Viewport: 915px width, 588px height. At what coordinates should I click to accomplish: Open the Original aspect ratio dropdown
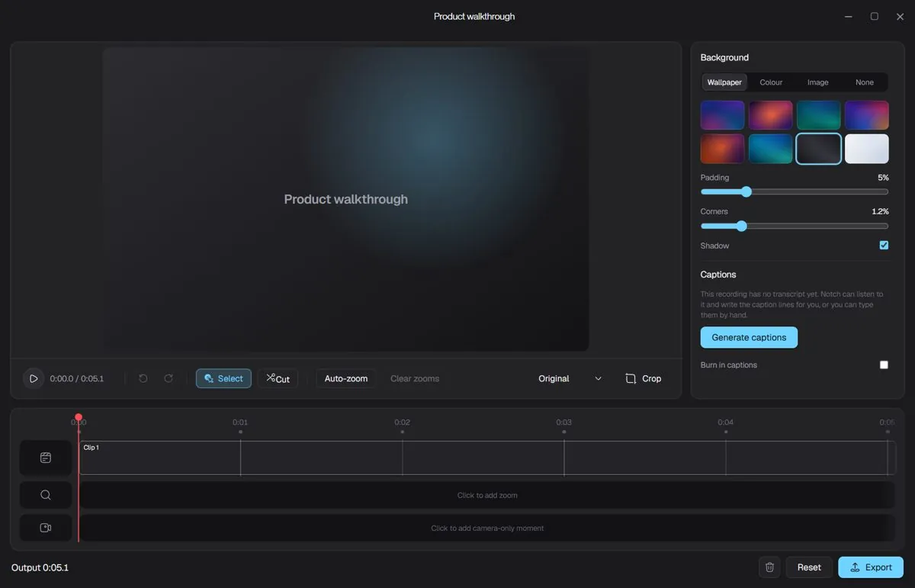point(570,378)
